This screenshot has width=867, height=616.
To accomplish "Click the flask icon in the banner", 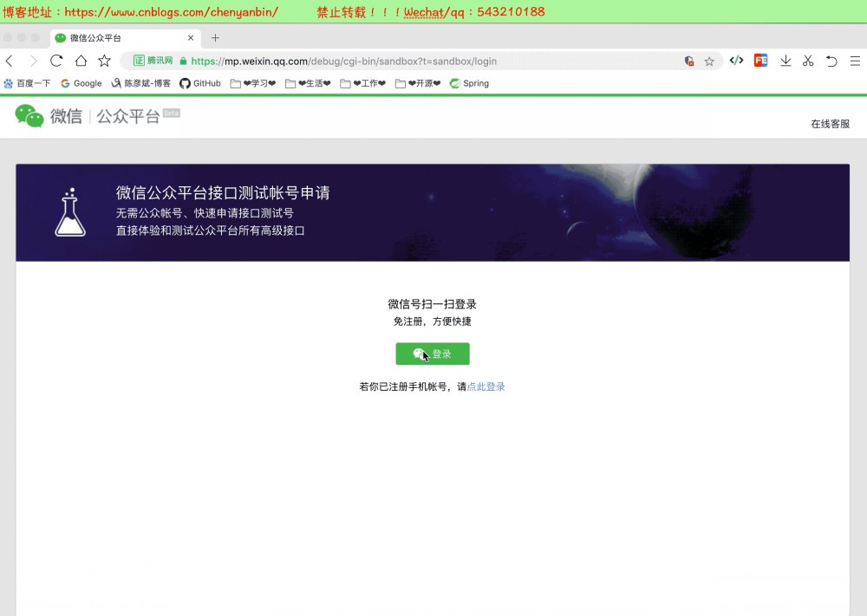I will coord(70,213).
